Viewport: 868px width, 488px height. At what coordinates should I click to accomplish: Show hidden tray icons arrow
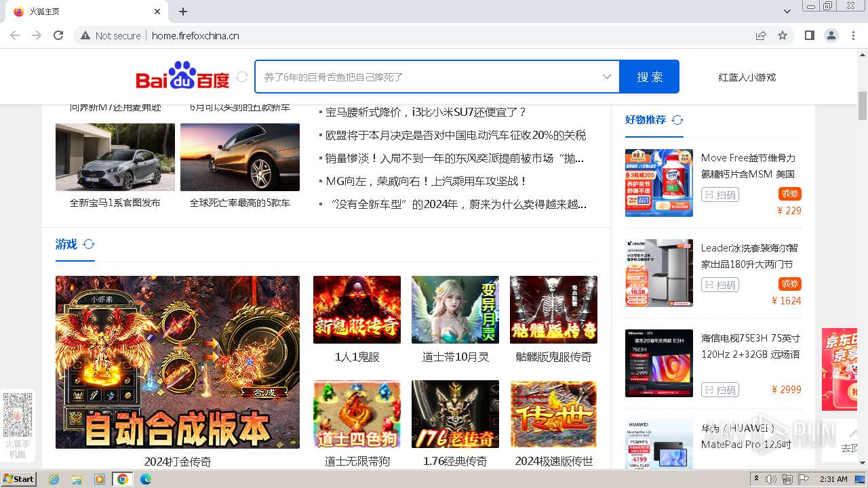point(757,479)
